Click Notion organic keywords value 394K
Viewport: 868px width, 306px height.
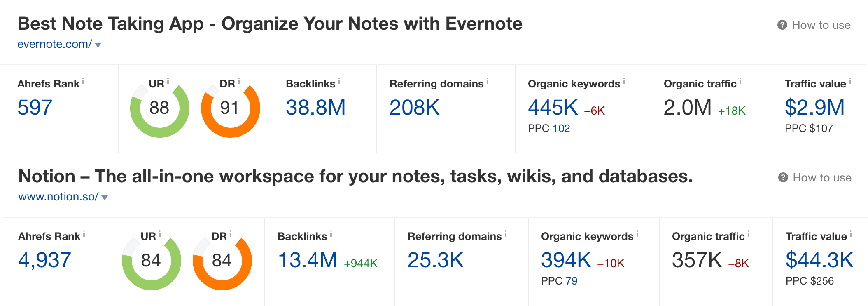566,260
